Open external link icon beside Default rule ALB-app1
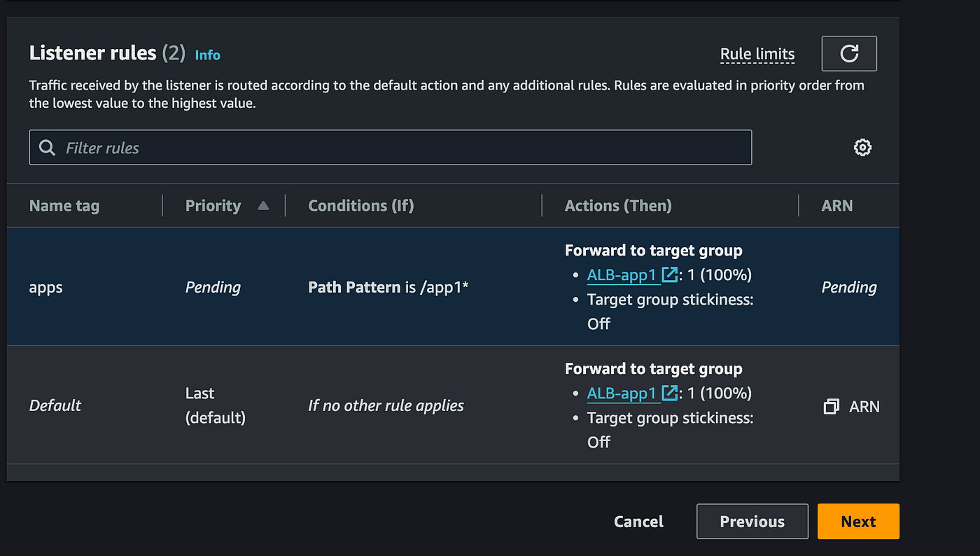Screen dimensions: 980x556 [670, 393]
